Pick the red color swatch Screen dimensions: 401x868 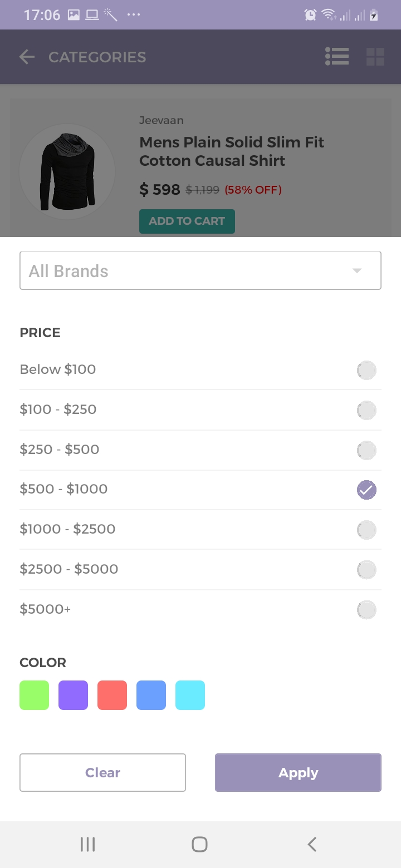112,695
